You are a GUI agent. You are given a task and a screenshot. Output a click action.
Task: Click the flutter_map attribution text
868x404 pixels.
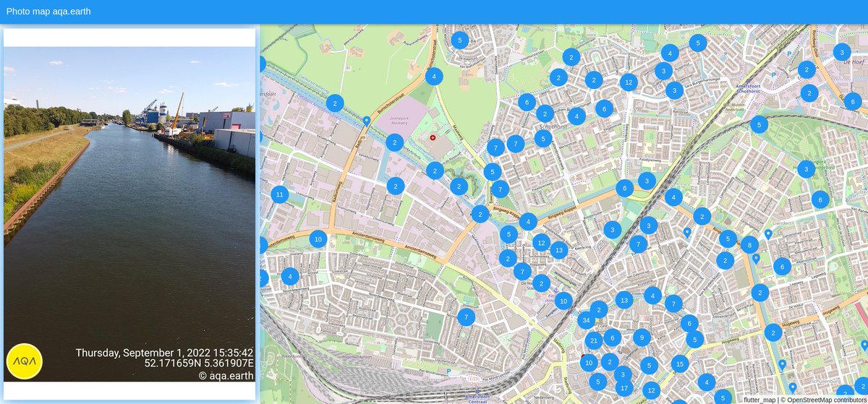point(759,399)
